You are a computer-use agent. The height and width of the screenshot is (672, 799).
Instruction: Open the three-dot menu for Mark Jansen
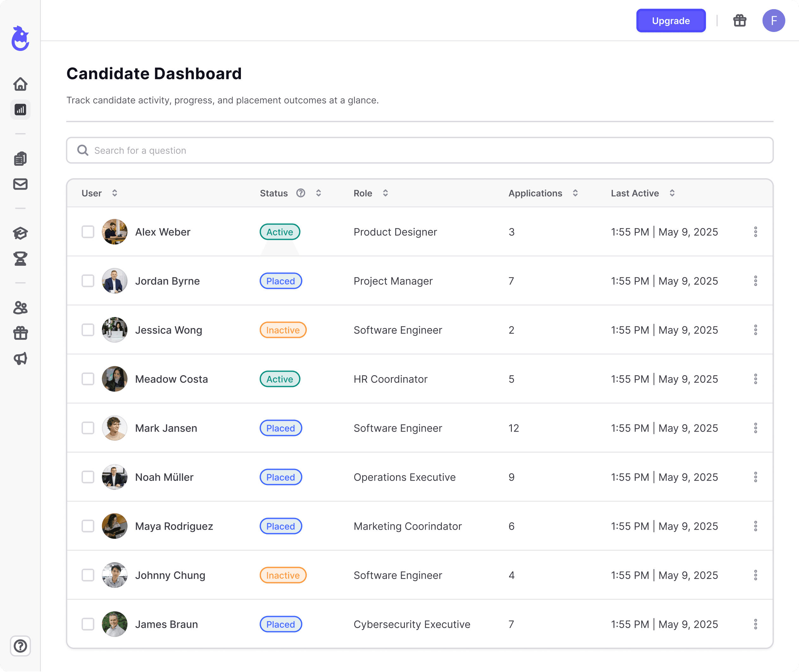[755, 428]
